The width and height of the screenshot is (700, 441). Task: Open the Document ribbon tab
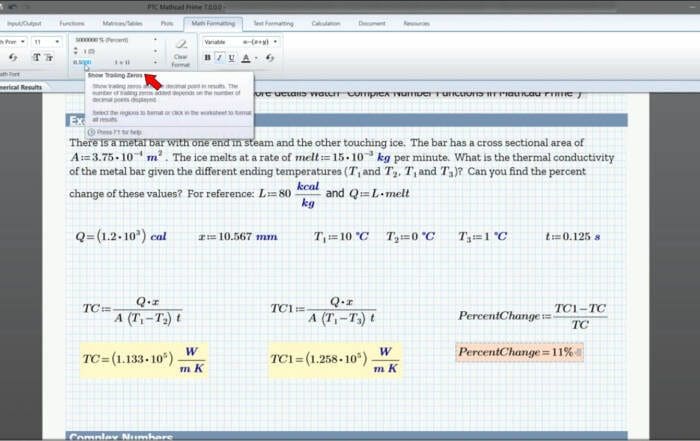371,24
